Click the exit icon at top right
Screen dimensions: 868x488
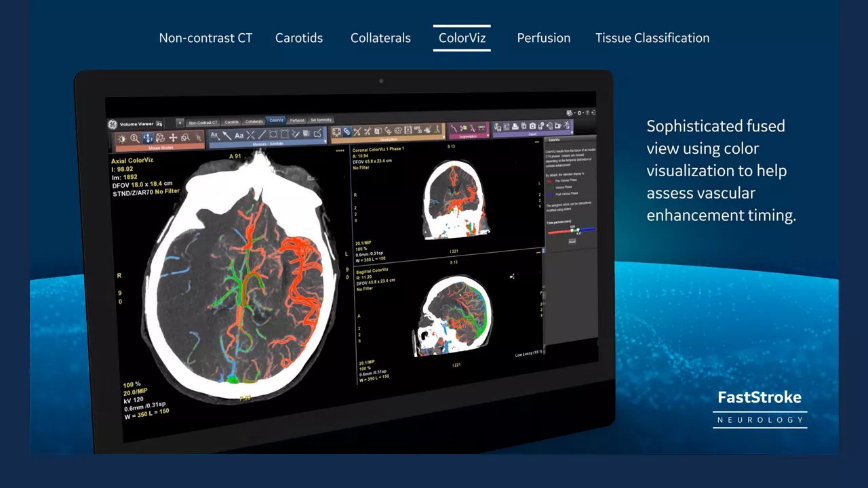tap(593, 113)
